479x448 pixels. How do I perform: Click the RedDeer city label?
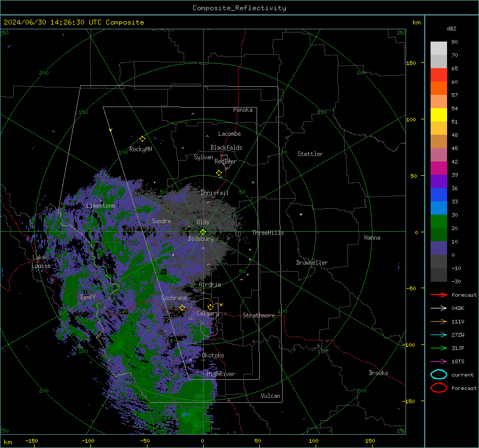pyautogui.click(x=226, y=161)
